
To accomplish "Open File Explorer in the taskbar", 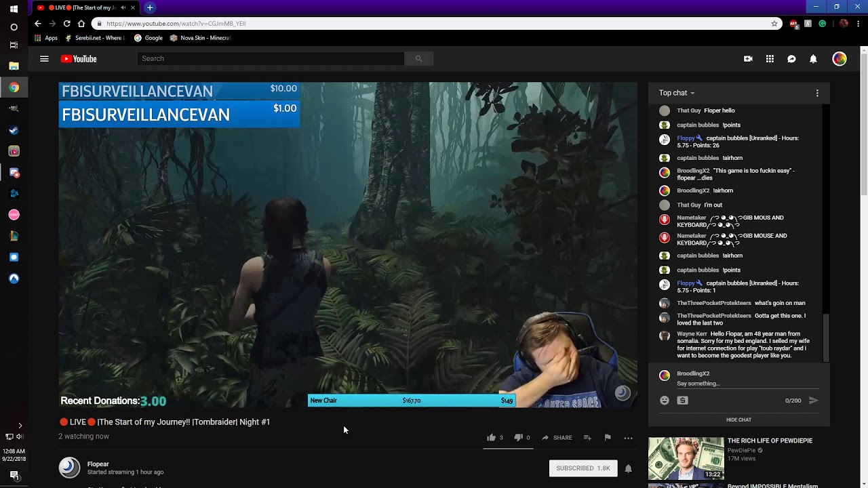I will [14, 66].
